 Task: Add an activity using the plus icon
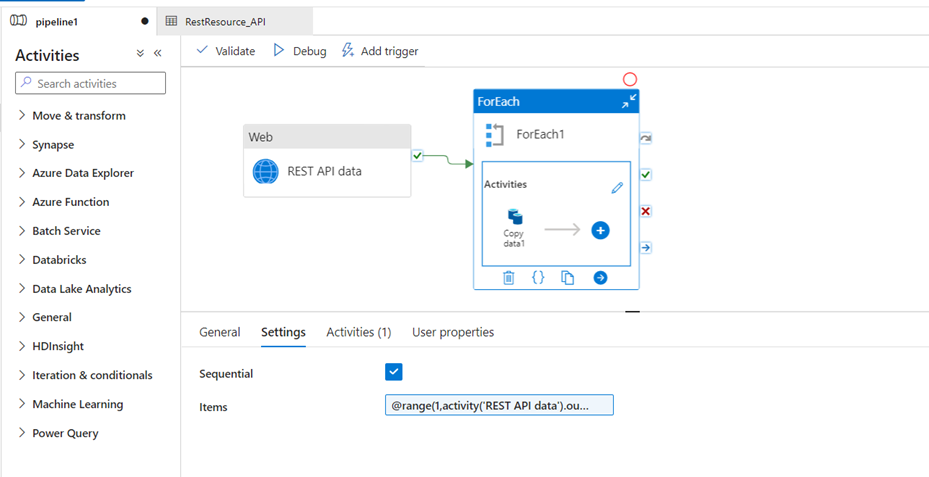pos(600,230)
